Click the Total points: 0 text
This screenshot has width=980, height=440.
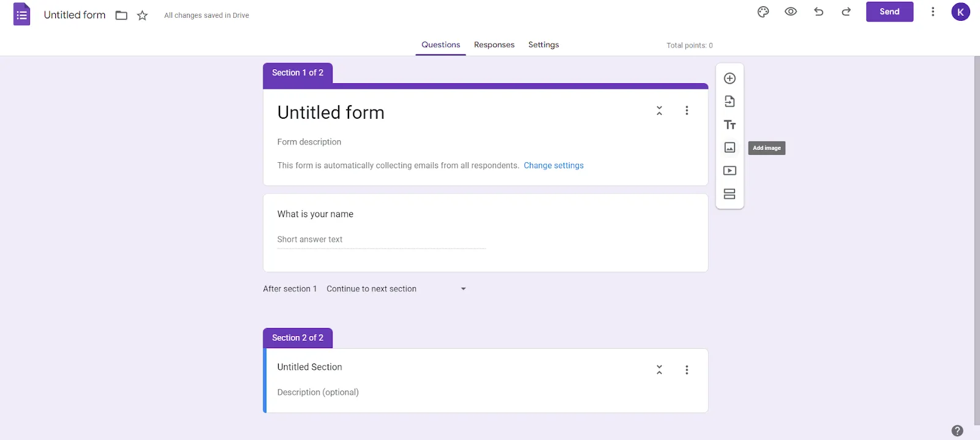tap(690, 45)
